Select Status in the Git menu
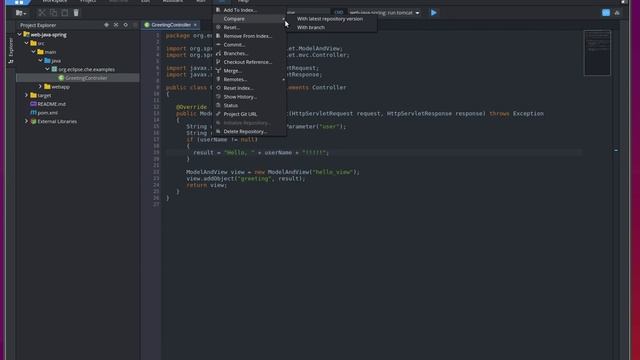This screenshot has height=360, width=640. [x=249, y=105]
